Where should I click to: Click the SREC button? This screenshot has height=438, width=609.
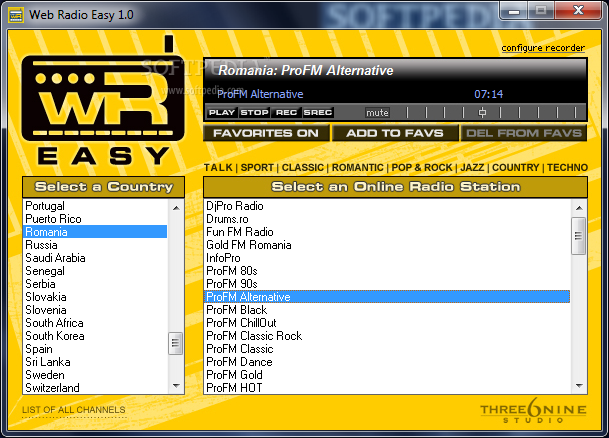pos(318,113)
